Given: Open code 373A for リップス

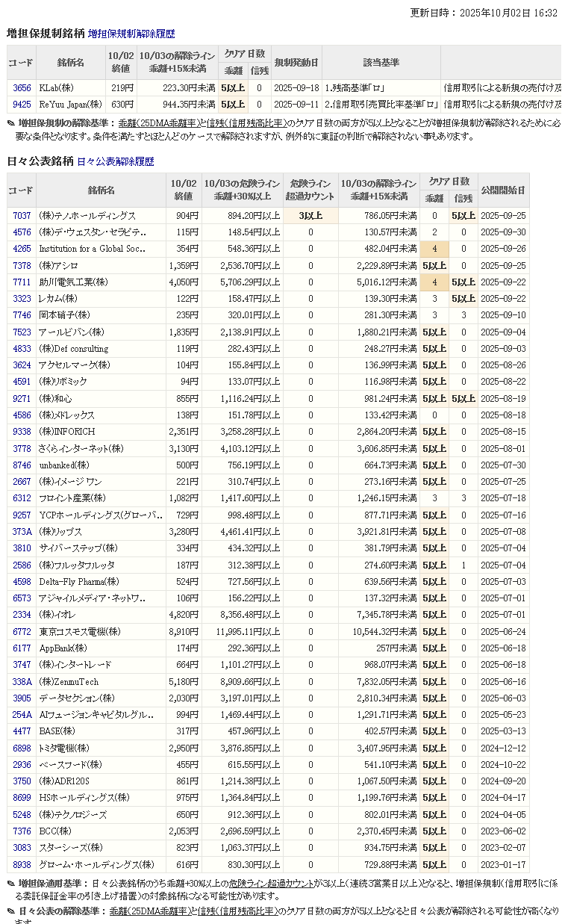Looking at the screenshot, I should click(22, 532).
